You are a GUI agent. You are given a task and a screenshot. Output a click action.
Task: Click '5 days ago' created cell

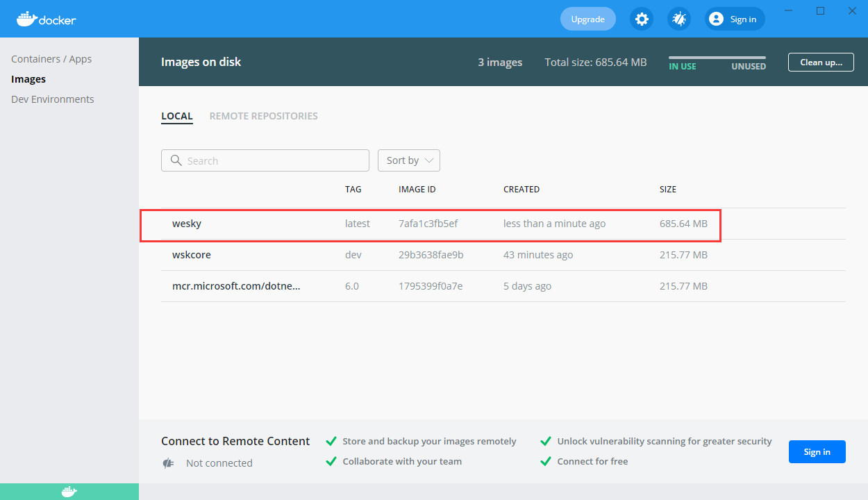coord(528,286)
